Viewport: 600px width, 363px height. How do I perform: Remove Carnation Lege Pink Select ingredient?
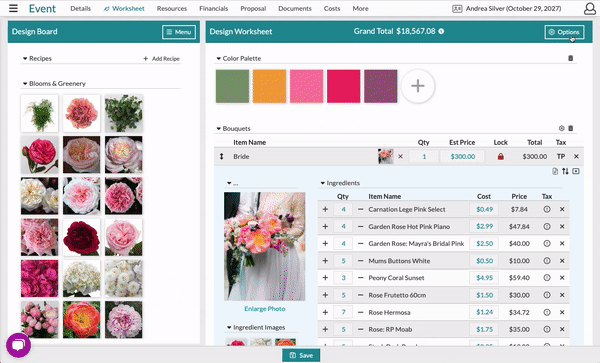pos(562,209)
